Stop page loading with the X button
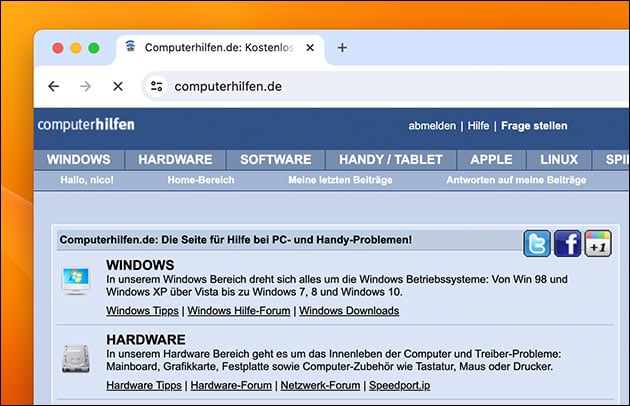Viewport: 630px width, 406px height. point(118,86)
